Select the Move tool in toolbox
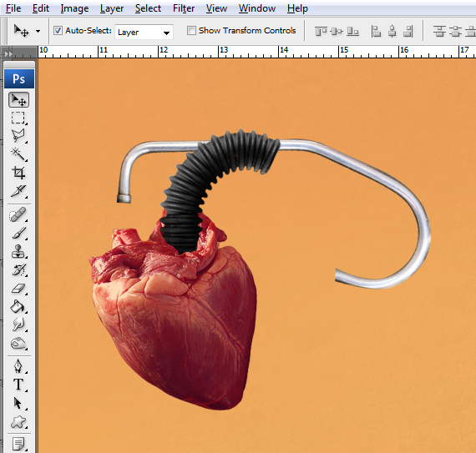This screenshot has width=476, height=453. 19,100
